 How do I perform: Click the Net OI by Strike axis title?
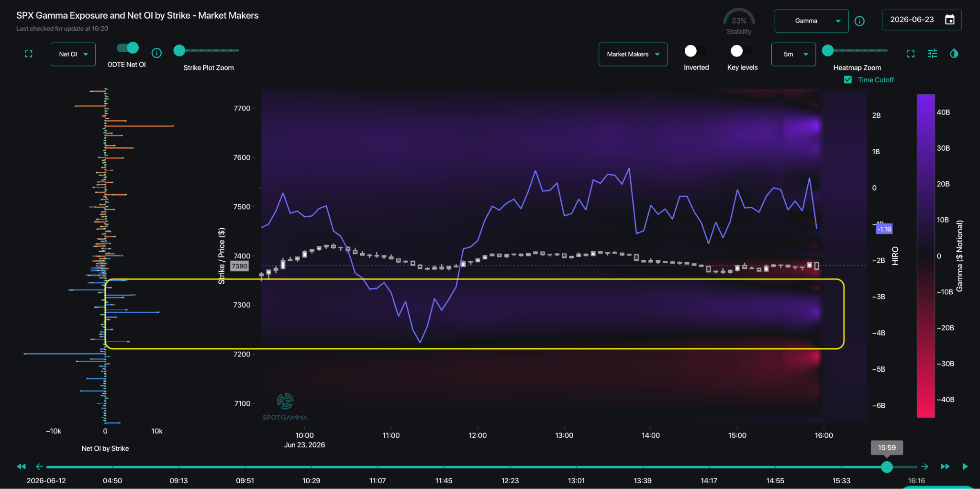click(105, 448)
